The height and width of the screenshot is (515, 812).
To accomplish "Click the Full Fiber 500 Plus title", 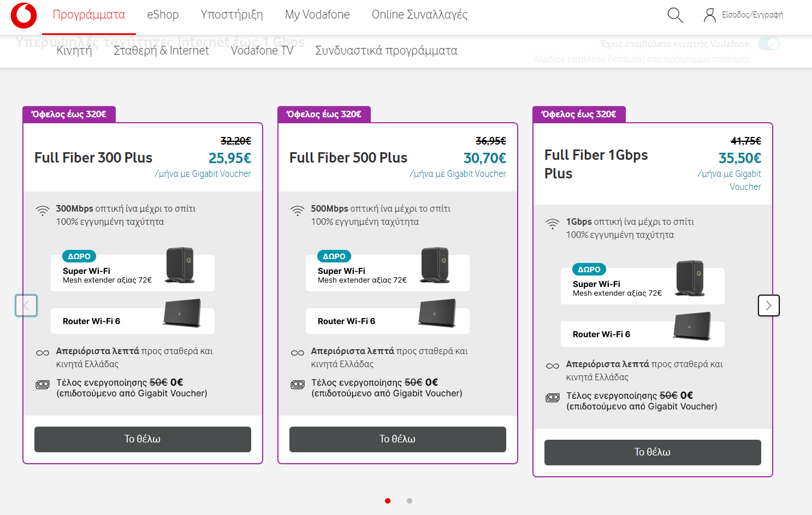I will click(x=348, y=158).
